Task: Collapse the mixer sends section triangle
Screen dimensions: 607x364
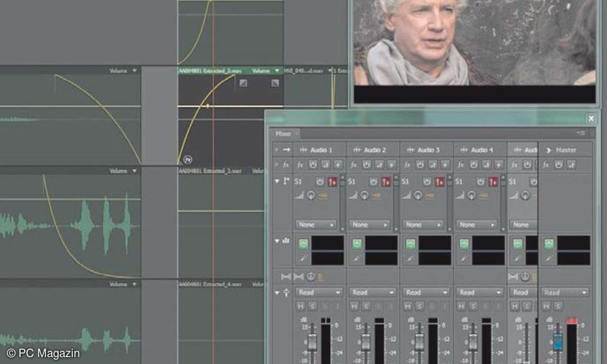Action: (277, 181)
